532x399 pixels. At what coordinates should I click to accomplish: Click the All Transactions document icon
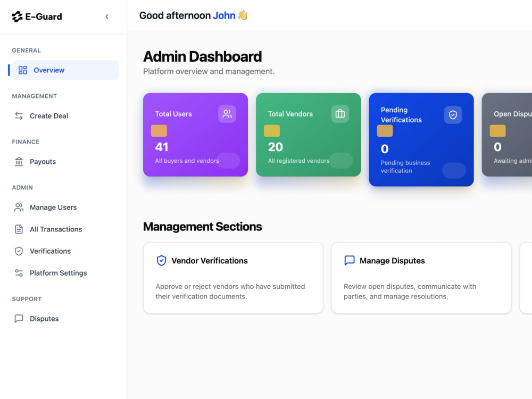pyautogui.click(x=19, y=229)
